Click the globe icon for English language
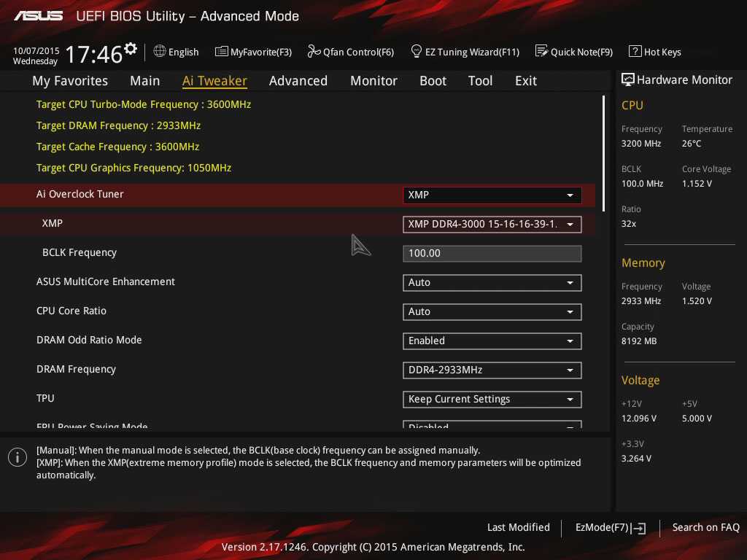The width and height of the screenshot is (747, 560). 160,51
